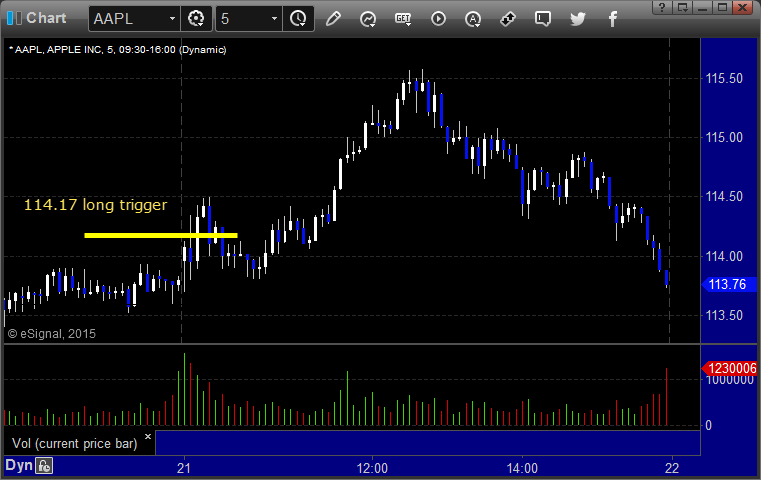
Task: Click the 115.50 price axis label
Action: point(724,79)
